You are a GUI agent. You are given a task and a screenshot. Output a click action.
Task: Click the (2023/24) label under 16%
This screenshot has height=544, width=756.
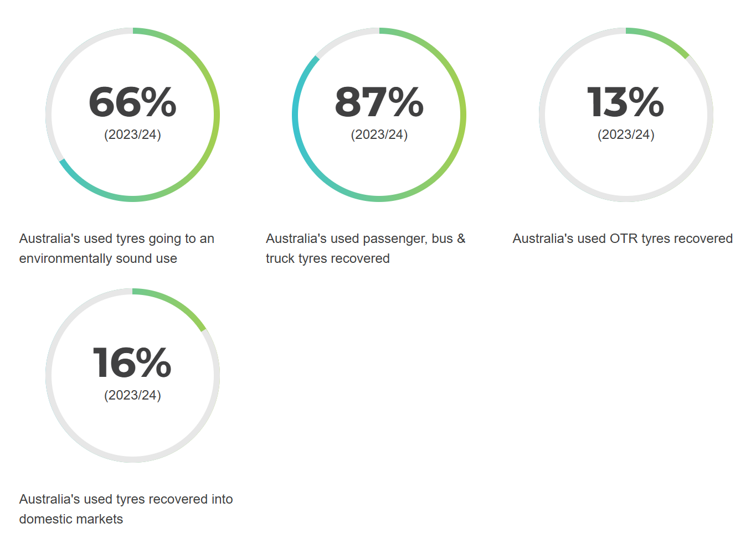[x=132, y=395]
